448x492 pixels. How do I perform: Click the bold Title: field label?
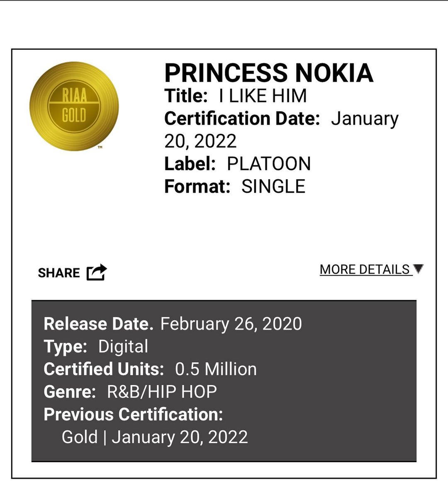[186, 96]
